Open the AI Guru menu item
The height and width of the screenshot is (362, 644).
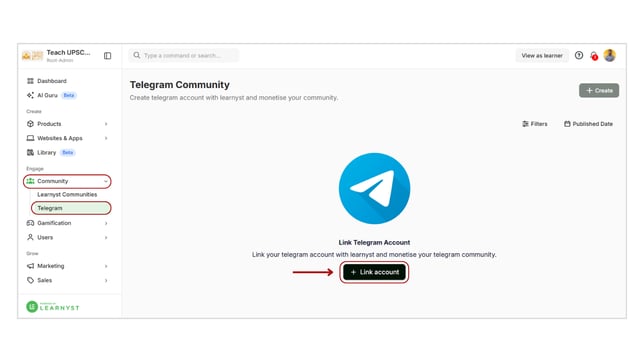[x=47, y=95]
